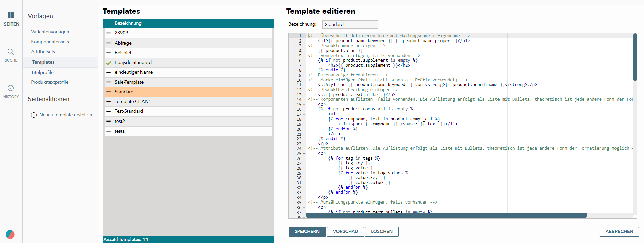This screenshot has height=243, width=644.
Task: Collapse code fold arrow at line 15
Action: (304, 105)
